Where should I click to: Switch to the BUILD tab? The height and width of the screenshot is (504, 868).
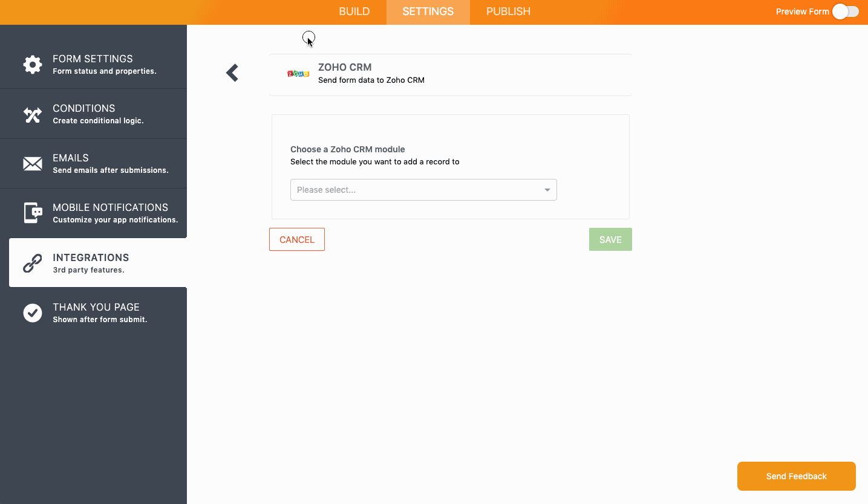tap(354, 11)
